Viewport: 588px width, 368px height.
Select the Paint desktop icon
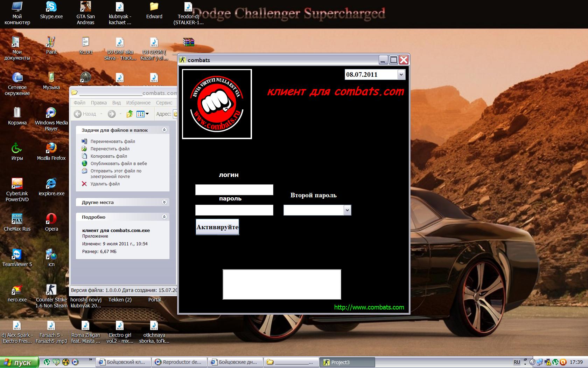point(51,46)
